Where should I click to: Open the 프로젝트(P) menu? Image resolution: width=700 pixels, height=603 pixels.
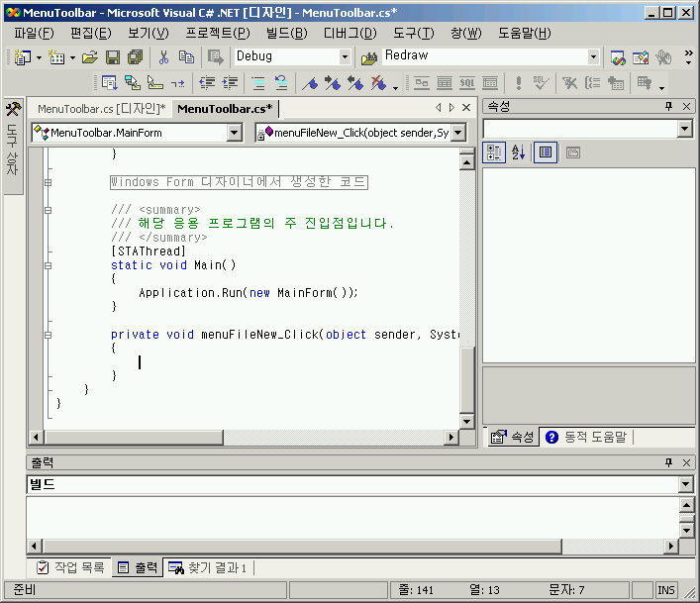click(x=218, y=33)
